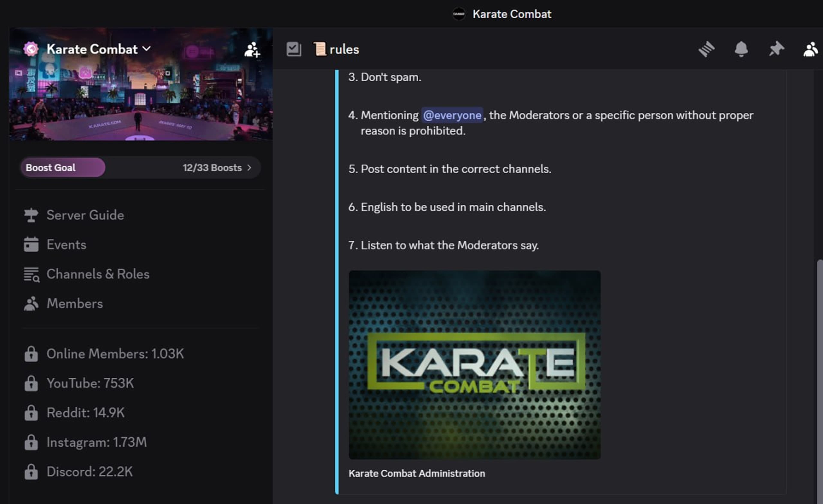This screenshot has width=823, height=504.
Task: Click the Channels & Roles browse icon
Action: tap(31, 274)
